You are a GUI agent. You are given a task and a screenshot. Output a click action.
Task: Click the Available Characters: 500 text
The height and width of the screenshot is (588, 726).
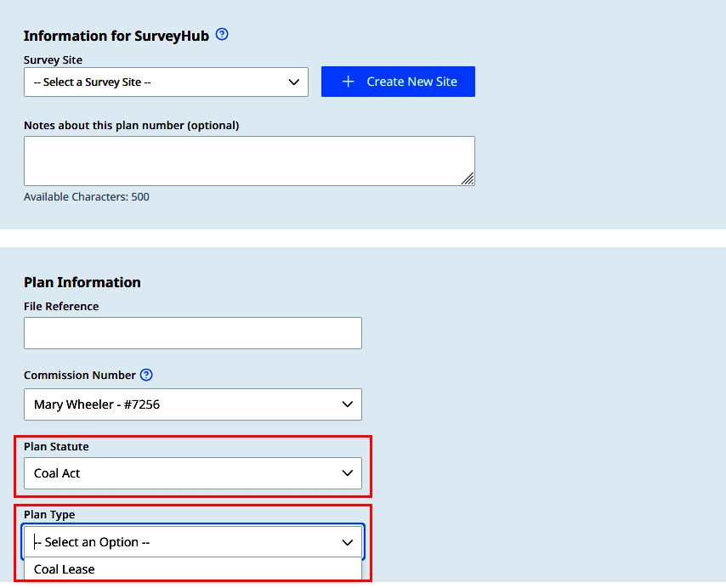[x=87, y=196]
